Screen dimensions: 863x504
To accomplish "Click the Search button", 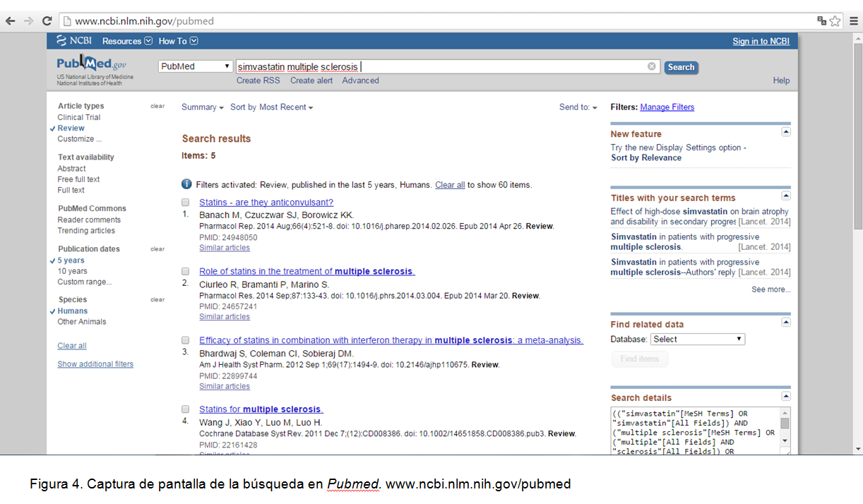I will (x=681, y=67).
